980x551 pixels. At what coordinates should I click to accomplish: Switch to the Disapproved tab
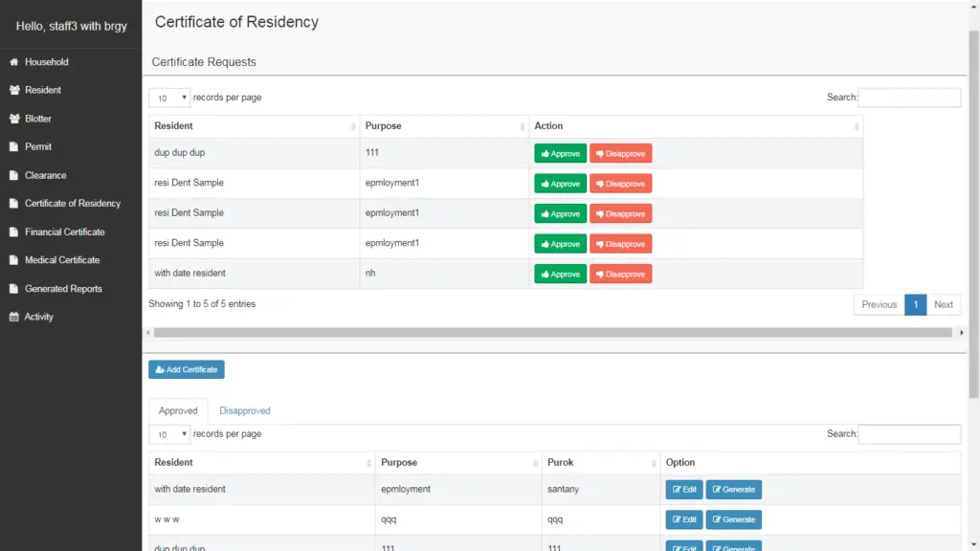pyautogui.click(x=244, y=409)
